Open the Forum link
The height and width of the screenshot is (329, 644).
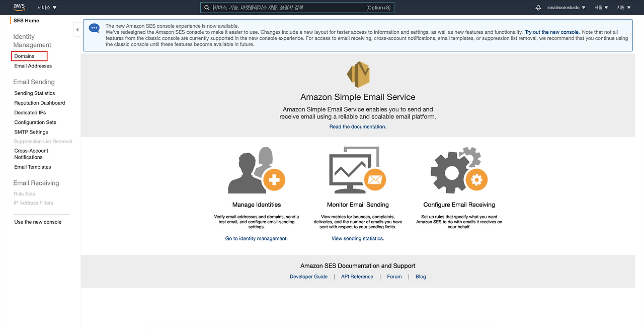pyautogui.click(x=394, y=277)
